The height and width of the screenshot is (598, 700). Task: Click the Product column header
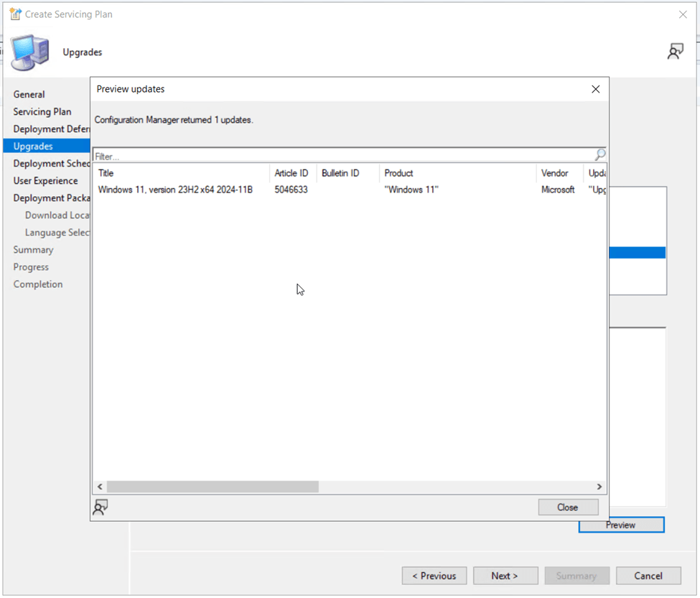(457, 173)
